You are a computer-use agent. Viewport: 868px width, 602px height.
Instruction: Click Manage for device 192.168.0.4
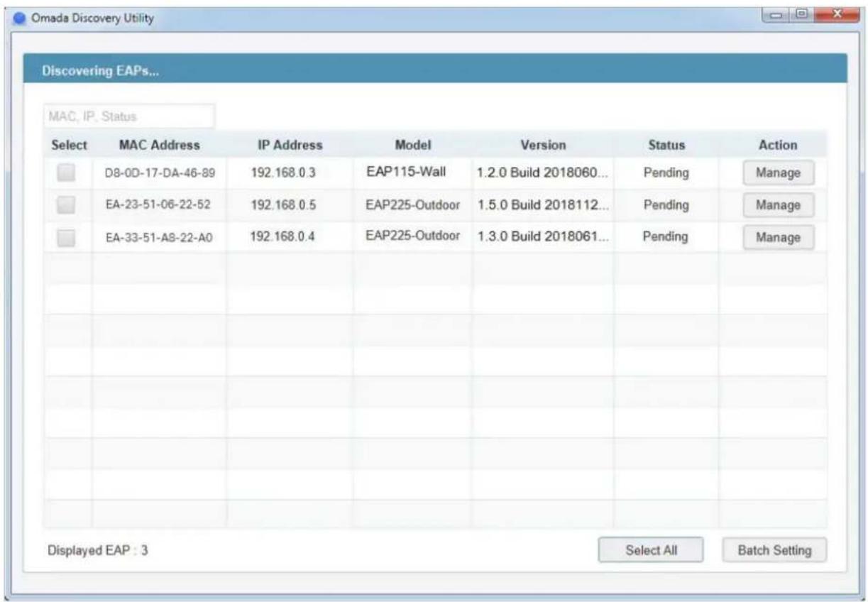(x=778, y=238)
